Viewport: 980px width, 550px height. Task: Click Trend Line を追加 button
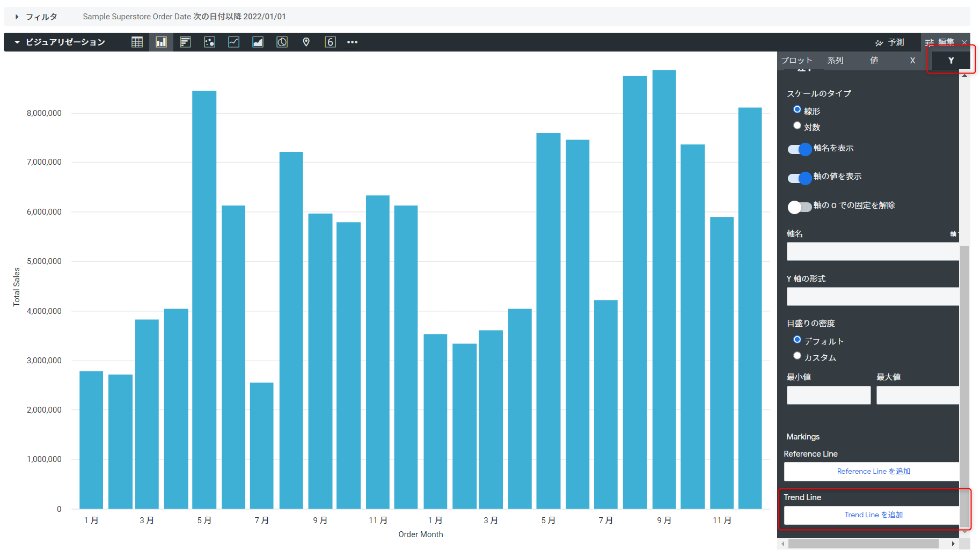coord(873,515)
